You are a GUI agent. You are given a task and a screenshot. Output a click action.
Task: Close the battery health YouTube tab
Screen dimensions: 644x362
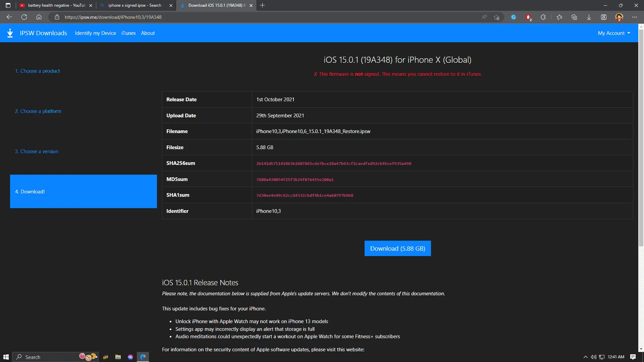click(91, 5)
